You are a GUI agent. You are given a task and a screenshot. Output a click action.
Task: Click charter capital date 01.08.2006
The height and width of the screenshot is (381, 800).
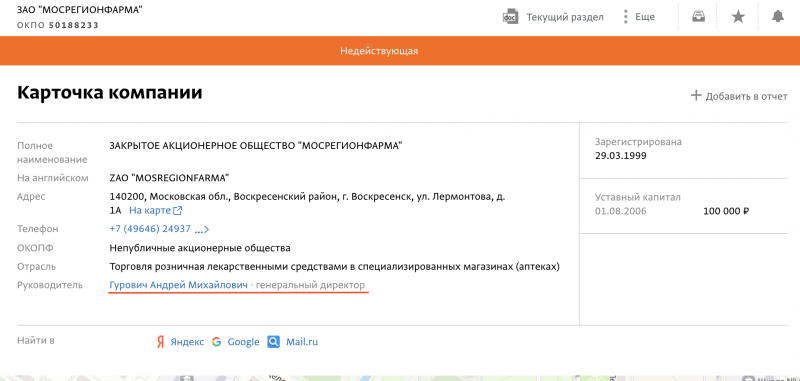[x=620, y=211]
